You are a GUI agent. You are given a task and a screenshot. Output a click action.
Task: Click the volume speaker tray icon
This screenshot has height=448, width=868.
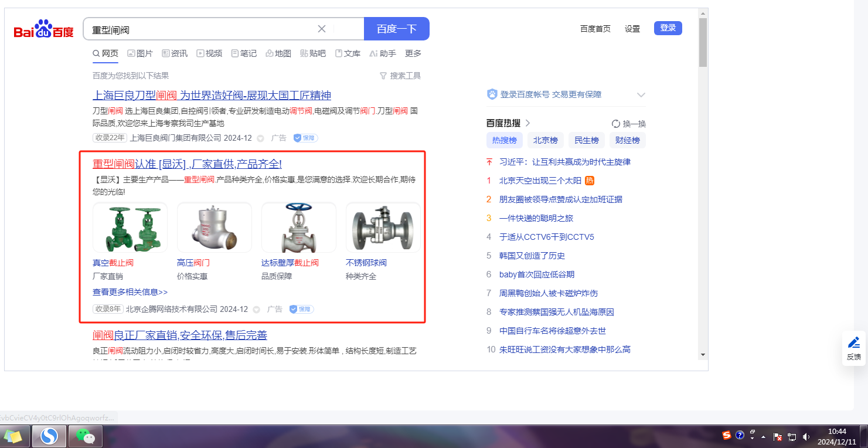pyautogui.click(x=806, y=436)
